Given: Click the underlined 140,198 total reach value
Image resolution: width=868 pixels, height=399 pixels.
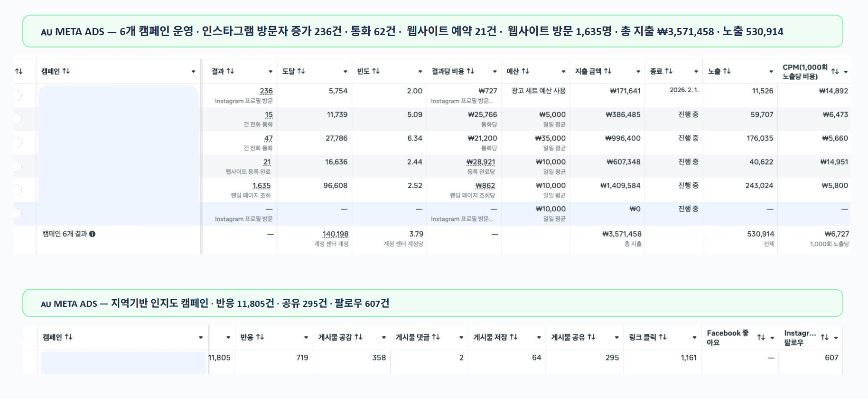Looking at the screenshot, I should point(335,234).
